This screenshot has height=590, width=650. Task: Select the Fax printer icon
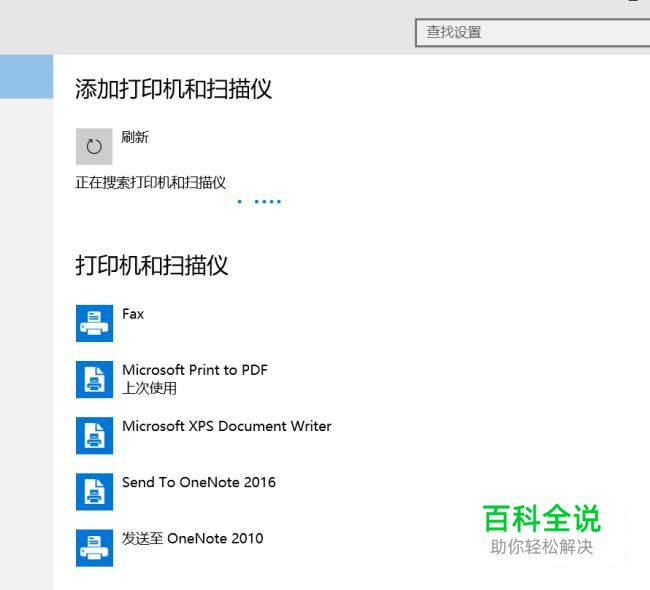tap(95, 323)
